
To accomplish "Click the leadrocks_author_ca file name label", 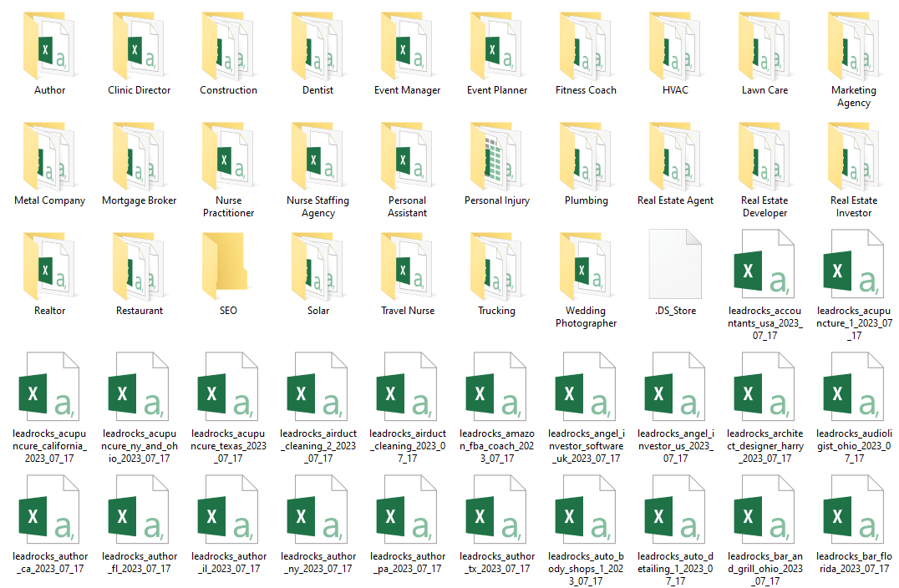I will (x=49, y=562).
